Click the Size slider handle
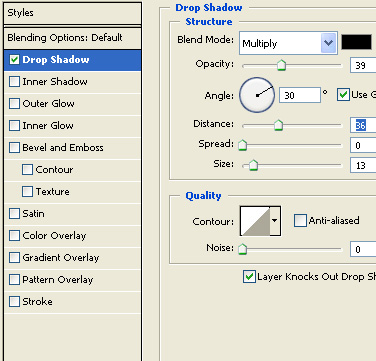This screenshot has height=361, width=376. point(254,165)
